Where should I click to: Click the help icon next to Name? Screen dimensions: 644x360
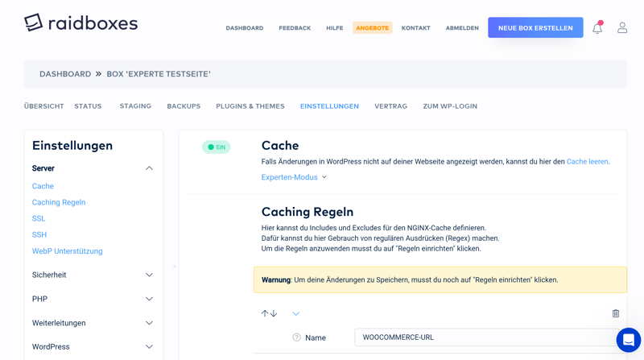click(296, 337)
